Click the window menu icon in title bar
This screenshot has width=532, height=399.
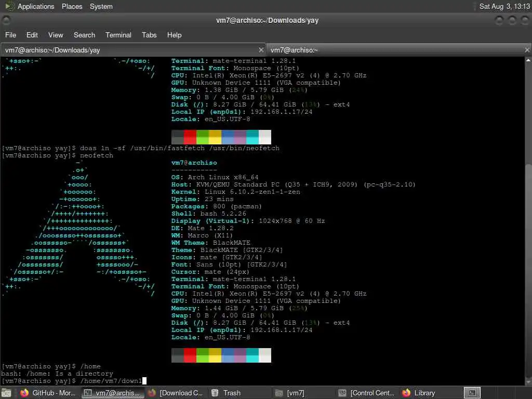coord(6,20)
